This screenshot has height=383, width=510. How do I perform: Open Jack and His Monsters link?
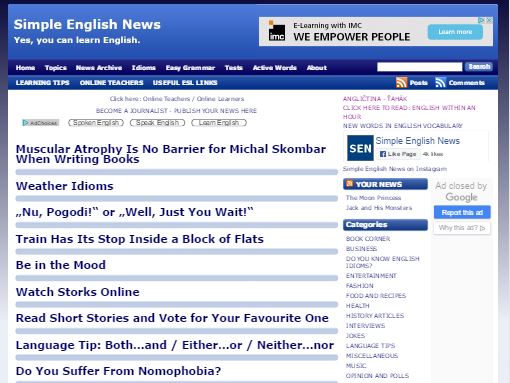[379, 208]
